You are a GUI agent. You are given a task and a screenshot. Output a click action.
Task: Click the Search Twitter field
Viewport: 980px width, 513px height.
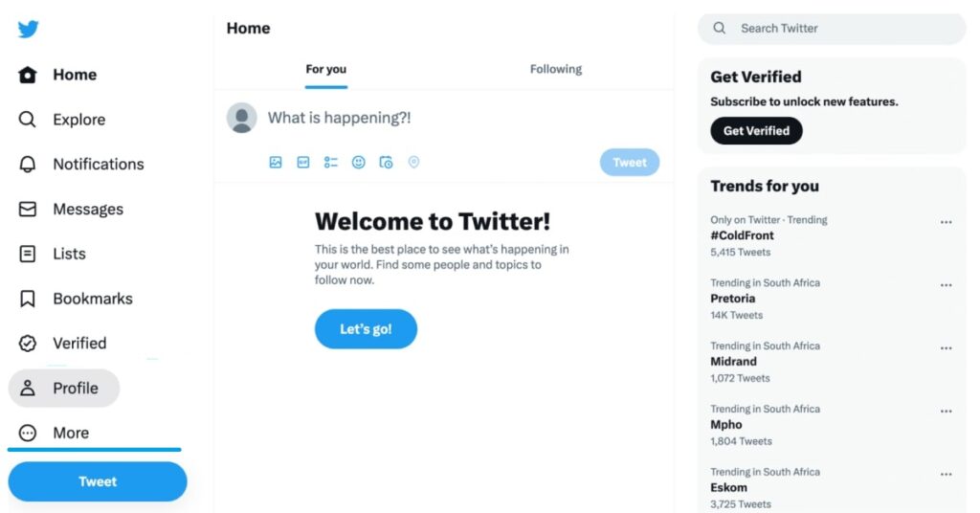click(832, 29)
